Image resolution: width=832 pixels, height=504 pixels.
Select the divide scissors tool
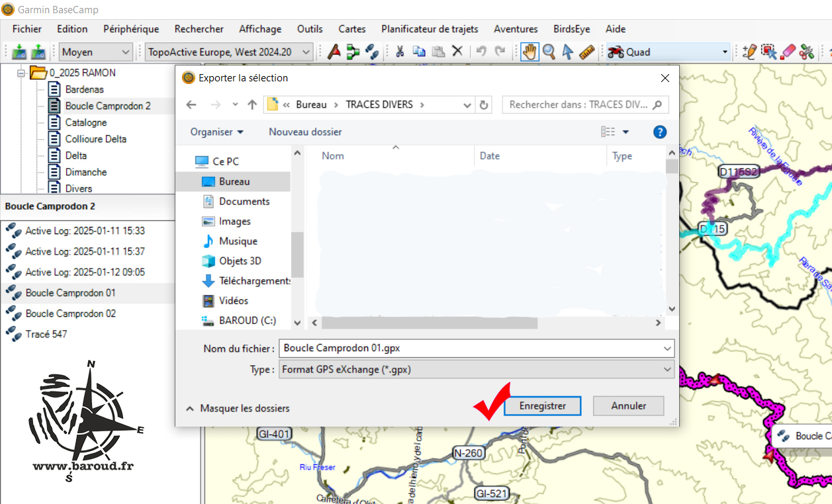click(806, 52)
